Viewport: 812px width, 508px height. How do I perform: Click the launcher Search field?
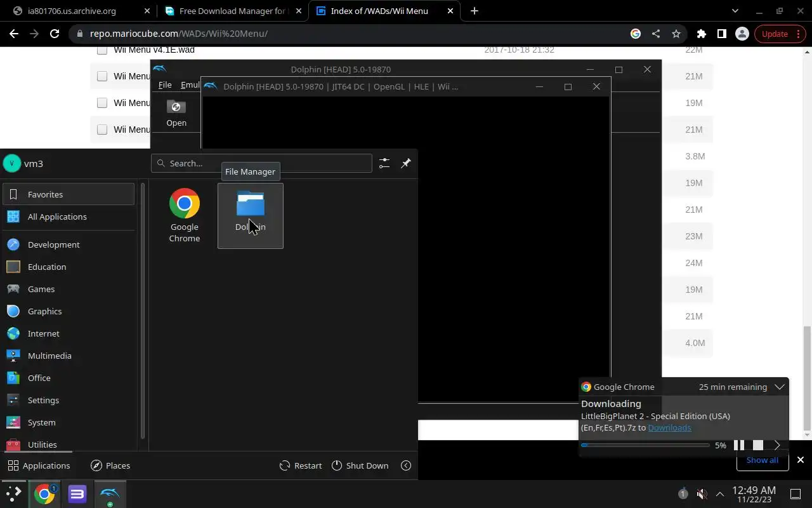click(x=261, y=163)
